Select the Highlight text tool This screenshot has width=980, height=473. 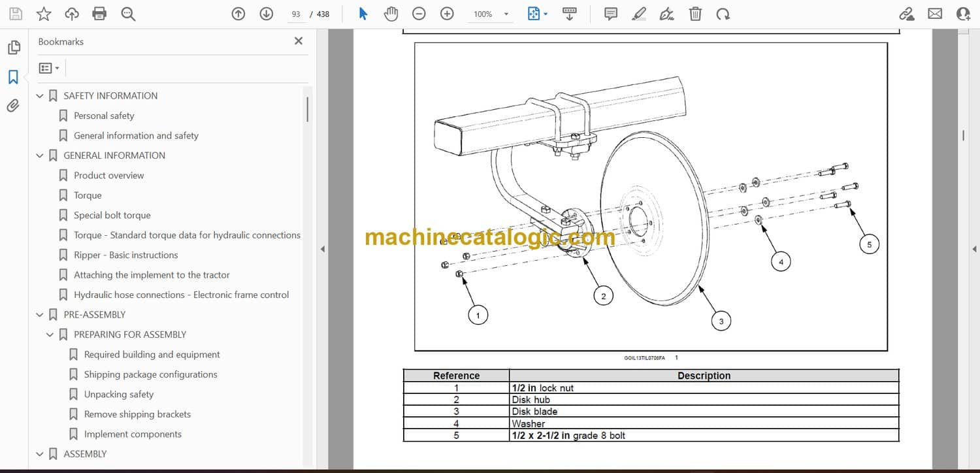point(639,14)
